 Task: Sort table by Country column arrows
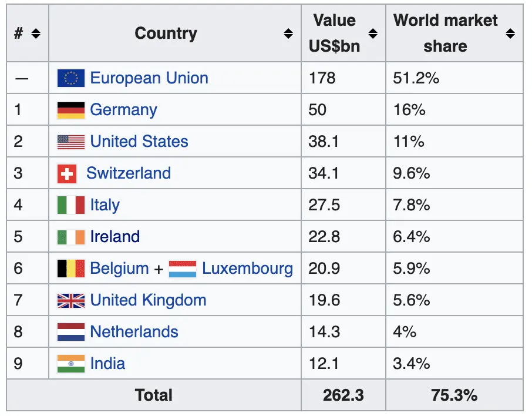pos(288,33)
